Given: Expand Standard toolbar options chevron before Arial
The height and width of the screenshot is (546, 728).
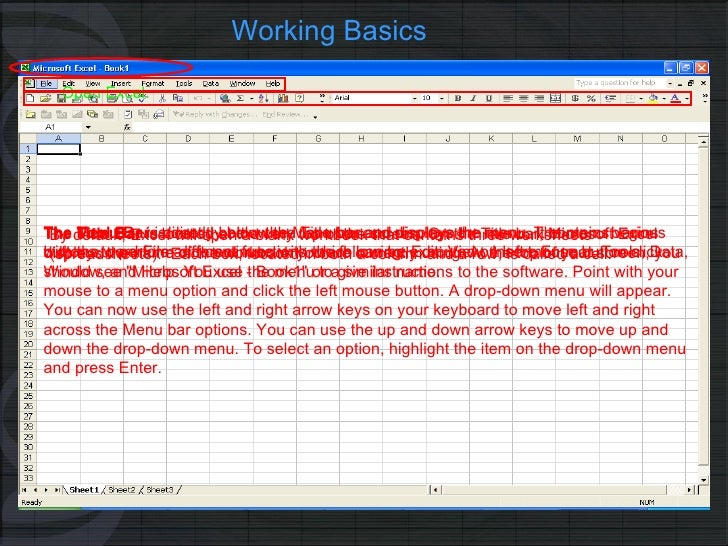Looking at the screenshot, I should pyautogui.click(x=322, y=98).
